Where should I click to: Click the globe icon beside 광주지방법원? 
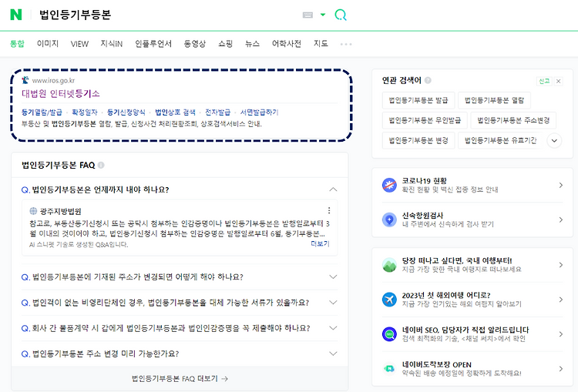pos(33,211)
